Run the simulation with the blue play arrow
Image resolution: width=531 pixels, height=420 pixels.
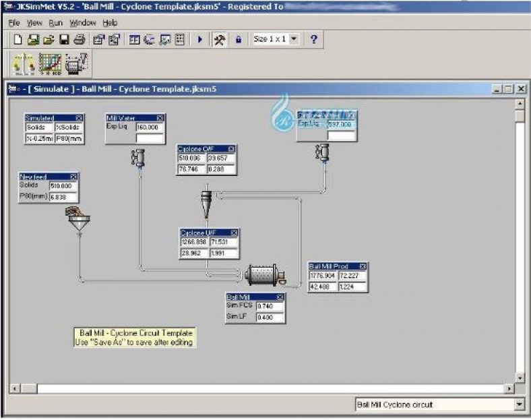[200, 40]
